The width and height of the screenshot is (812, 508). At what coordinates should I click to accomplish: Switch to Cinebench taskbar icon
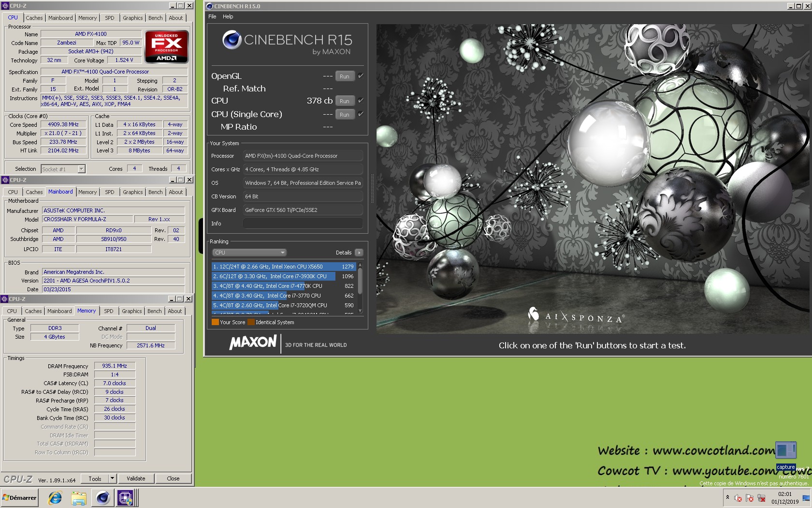tap(102, 498)
